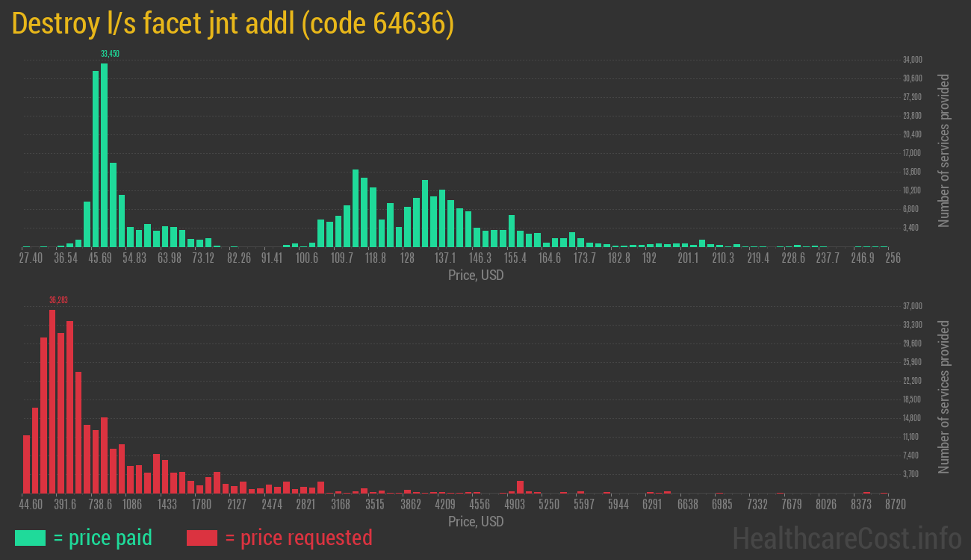Click the isolated red bar near 4903

520,487
